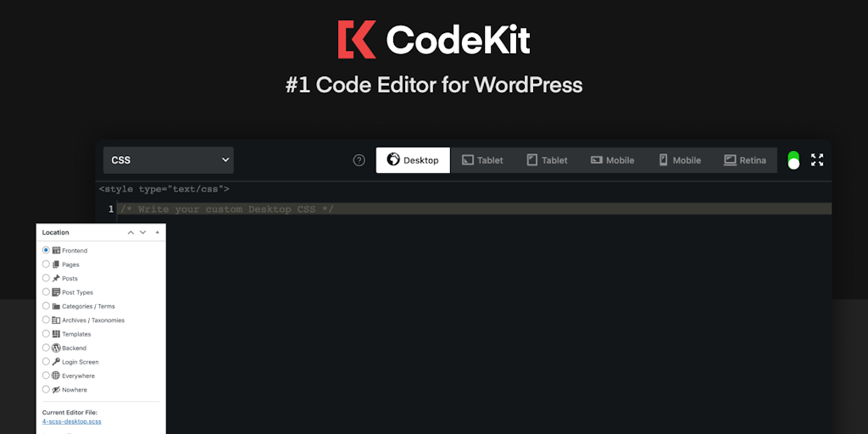
Task: Select the Nowhere radio button
Action: pos(46,389)
